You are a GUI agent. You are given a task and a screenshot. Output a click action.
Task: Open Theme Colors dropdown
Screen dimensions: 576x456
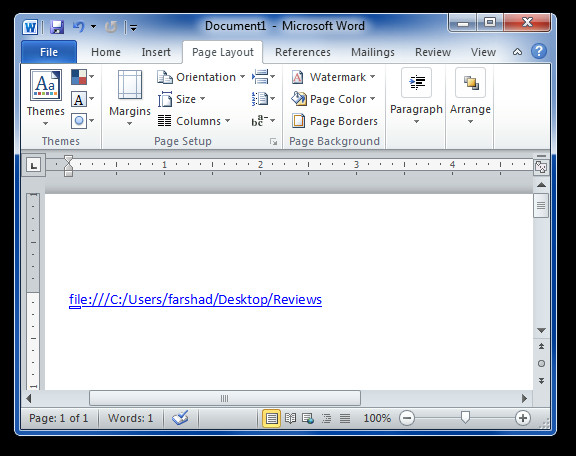tap(83, 77)
